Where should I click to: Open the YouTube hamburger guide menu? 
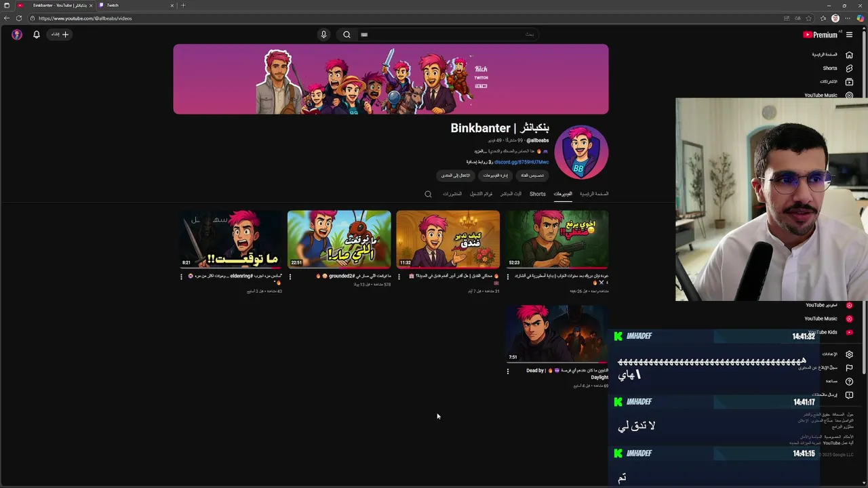tap(849, 35)
